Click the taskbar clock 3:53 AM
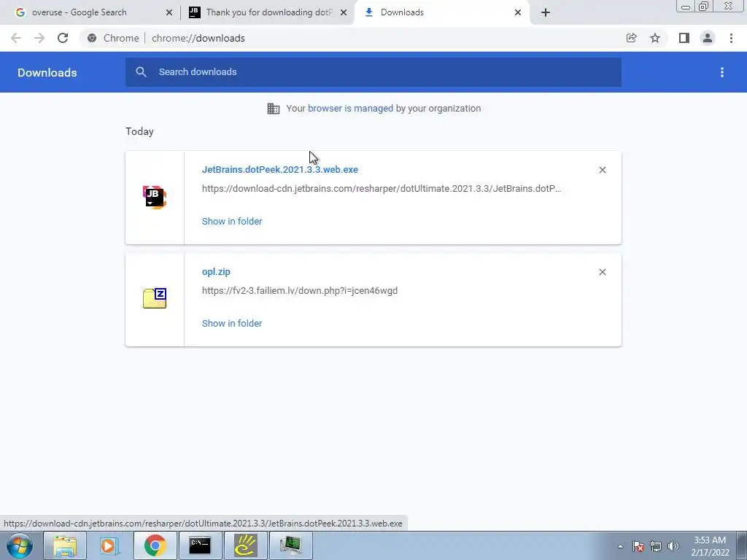Screen dimensions: 747x560 [x=710, y=540]
